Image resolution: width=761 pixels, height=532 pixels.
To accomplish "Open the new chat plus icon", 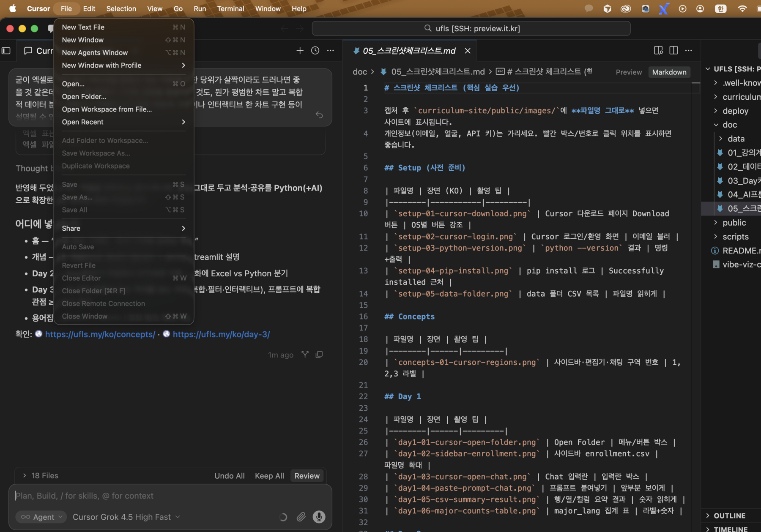I will (x=300, y=51).
